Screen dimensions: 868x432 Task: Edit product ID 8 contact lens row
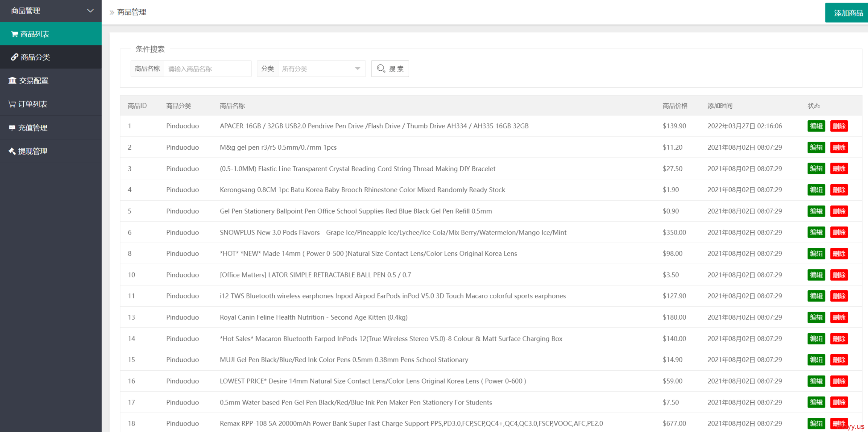(x=816, y=253)
